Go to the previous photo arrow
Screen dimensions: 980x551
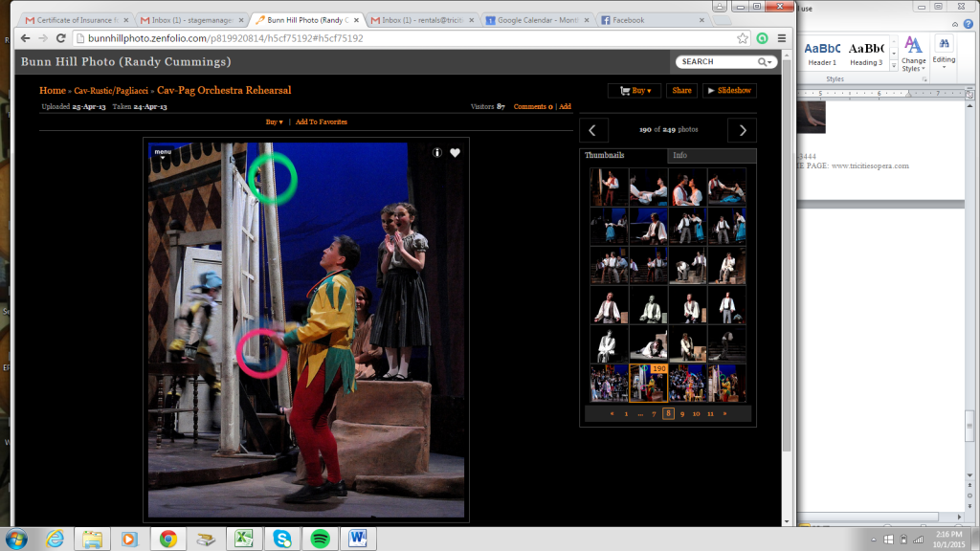[593, 130]
